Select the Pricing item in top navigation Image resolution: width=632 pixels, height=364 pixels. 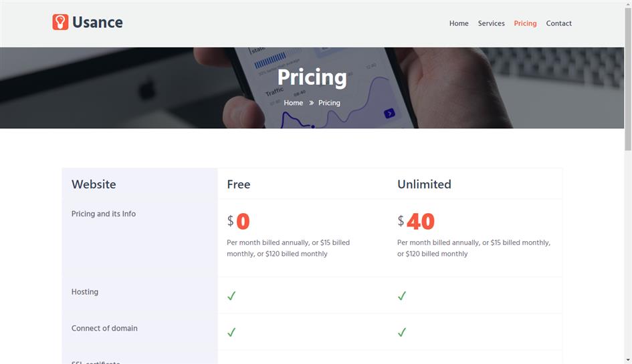[x=525, y=23]
